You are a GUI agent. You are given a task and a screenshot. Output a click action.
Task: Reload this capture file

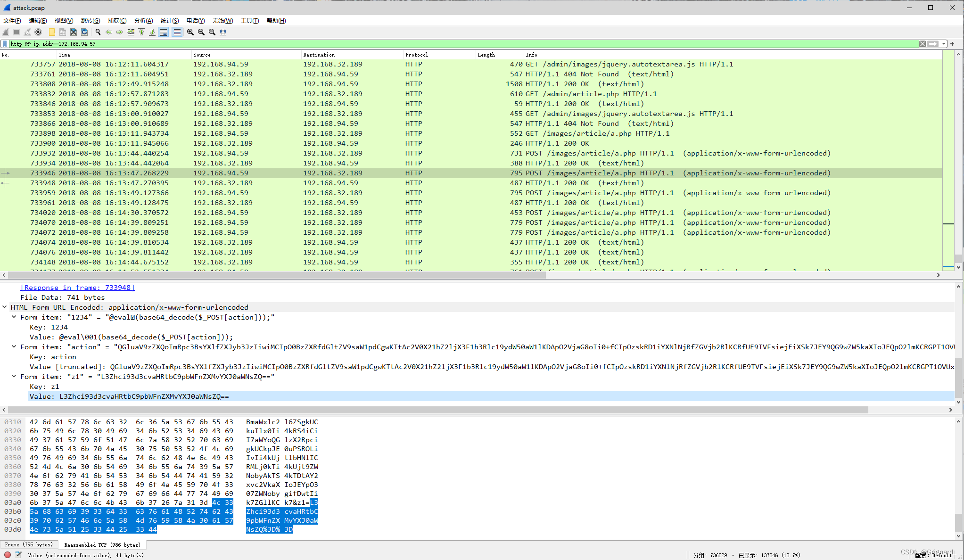(84, 32)
